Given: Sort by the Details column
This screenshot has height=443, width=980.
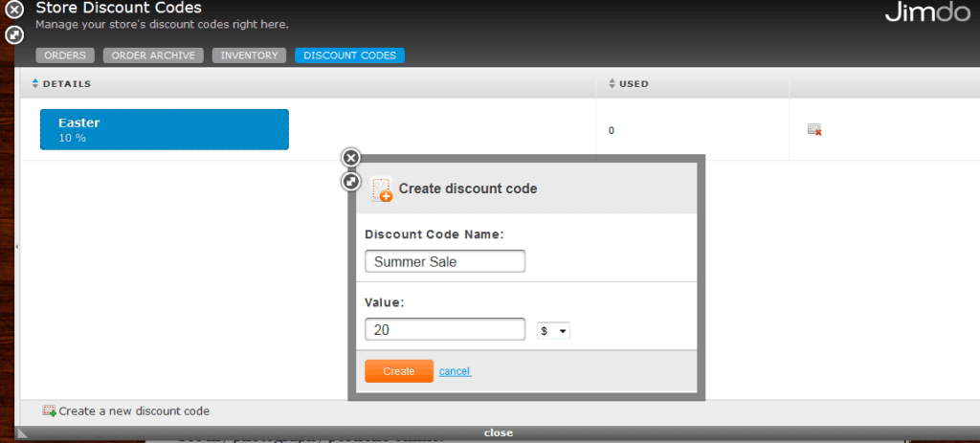Looking at the screenshot, I should tap(62, 84).
